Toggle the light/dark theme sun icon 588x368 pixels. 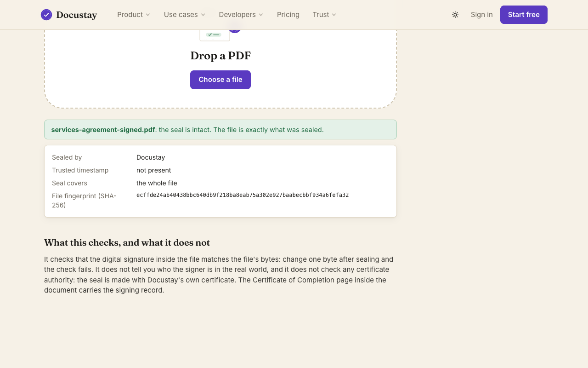(x=455, y=15)
